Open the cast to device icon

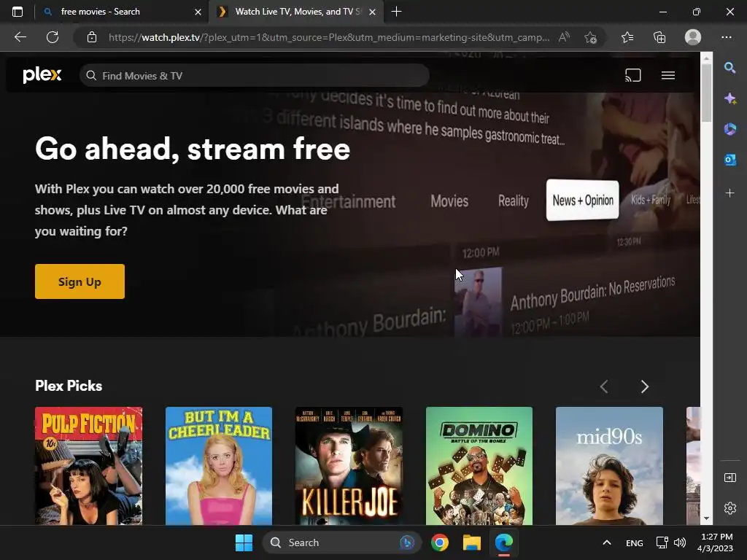632,75
